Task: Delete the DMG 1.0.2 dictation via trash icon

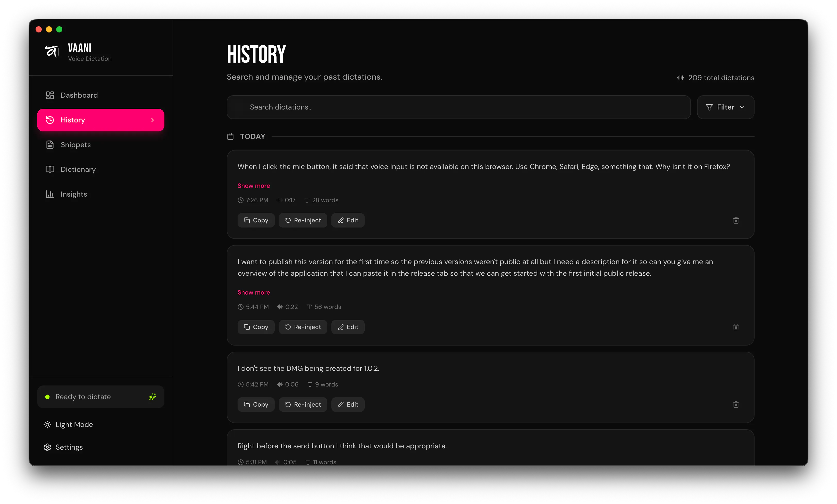Action: click(x=735, y=404)
